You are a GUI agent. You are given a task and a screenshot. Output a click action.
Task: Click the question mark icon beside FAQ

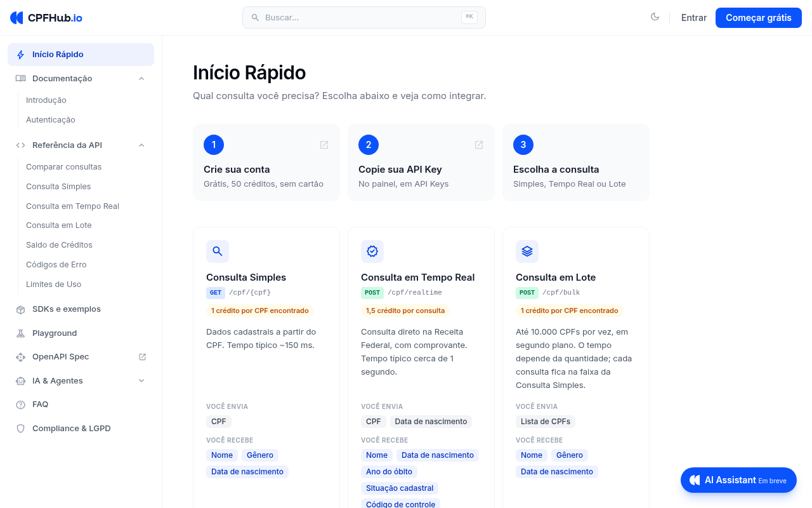[21, 404]
